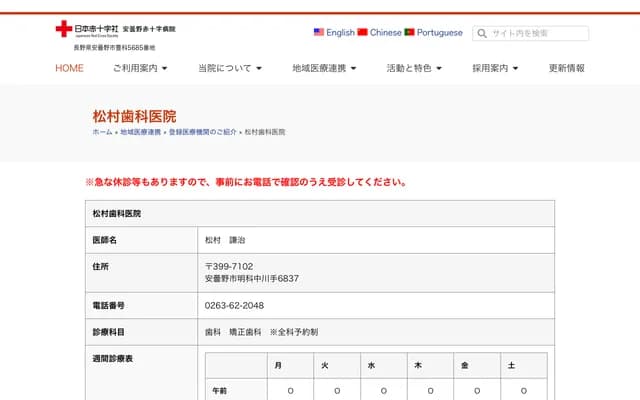Open the 活動と特色 dropdown menu

click(x=415, y=68)
